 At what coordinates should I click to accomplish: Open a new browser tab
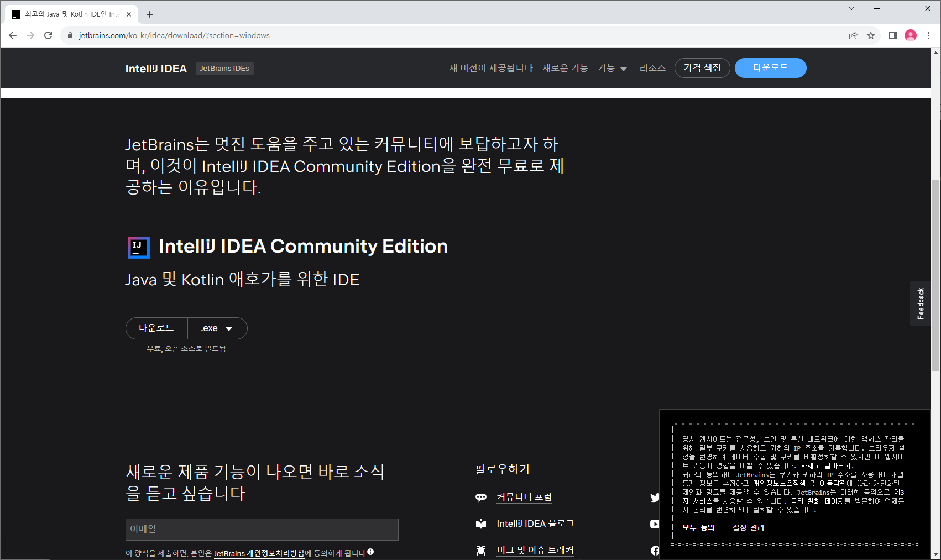[x=150, y=14]
